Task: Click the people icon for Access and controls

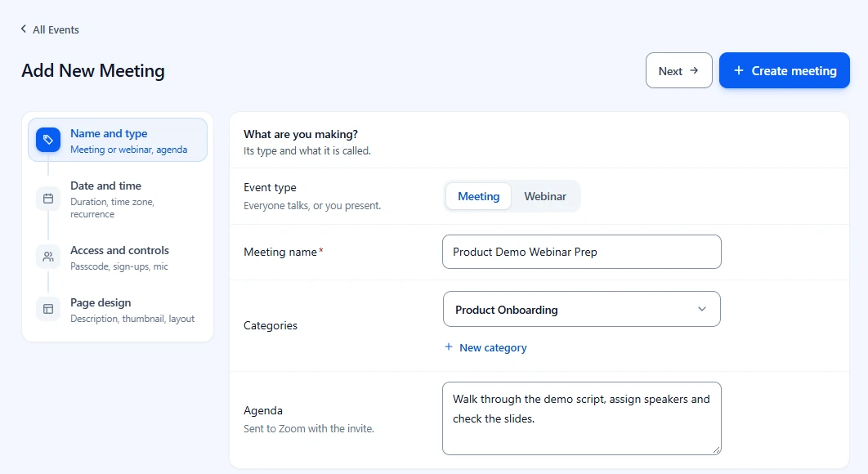Action: pyautogui.click(x=48, y=257)
